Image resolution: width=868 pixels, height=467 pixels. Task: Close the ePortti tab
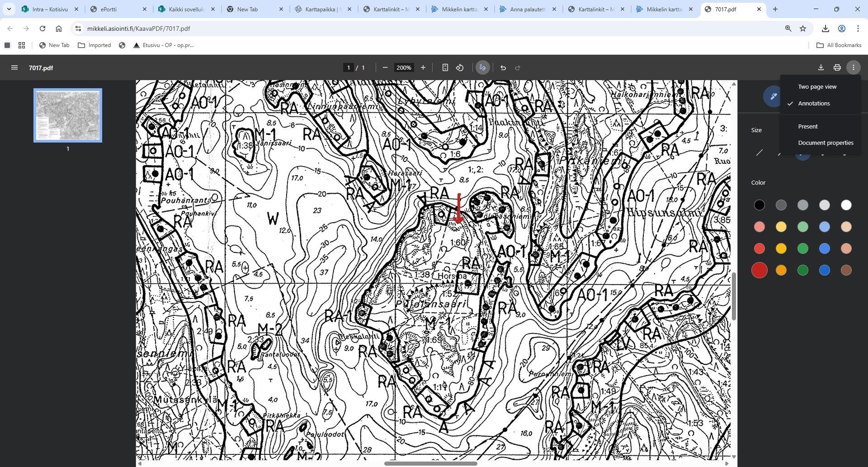(x=145, y=9)
